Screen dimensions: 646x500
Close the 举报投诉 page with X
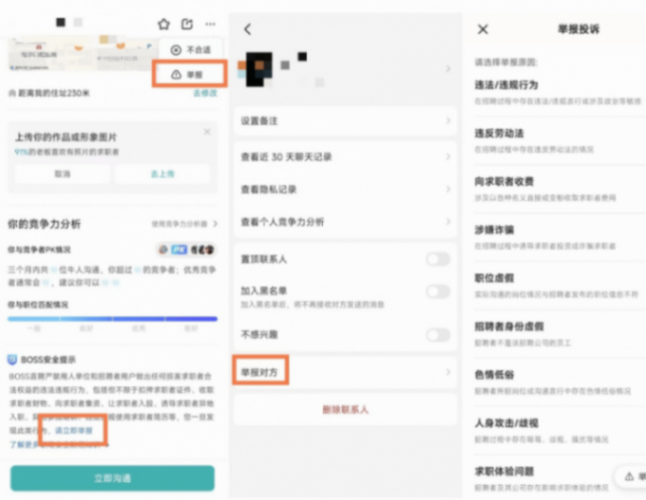483,30
